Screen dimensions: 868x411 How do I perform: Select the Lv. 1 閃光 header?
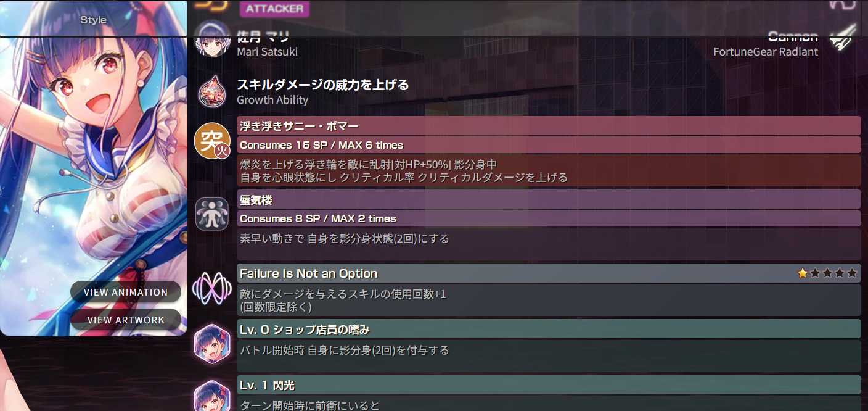[x=549, y=385]
